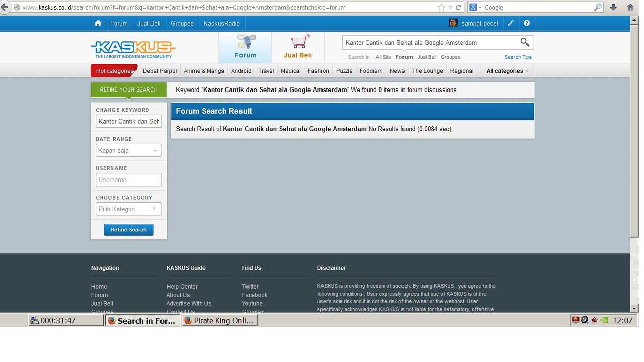
Task: Open the browser downloads arrow
Action: [613, 7]
